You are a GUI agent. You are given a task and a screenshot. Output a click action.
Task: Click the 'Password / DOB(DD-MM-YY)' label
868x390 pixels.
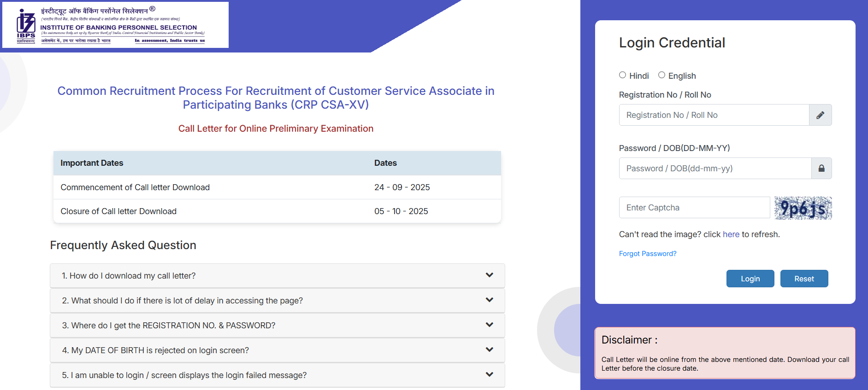tap(674, 148)
